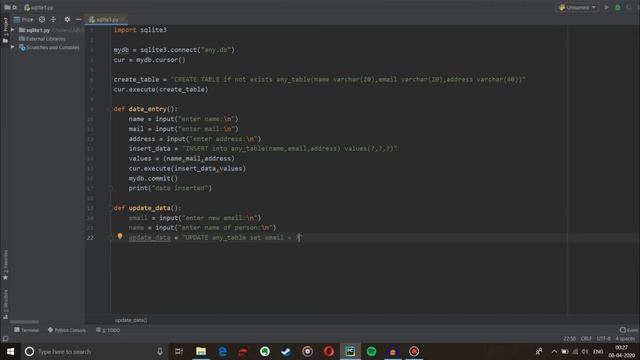Image resolution: width=640 pixels, height=360 pixels.
Task: Close the sqlite1.py editor tab
Action: click(x=123, y=19)
